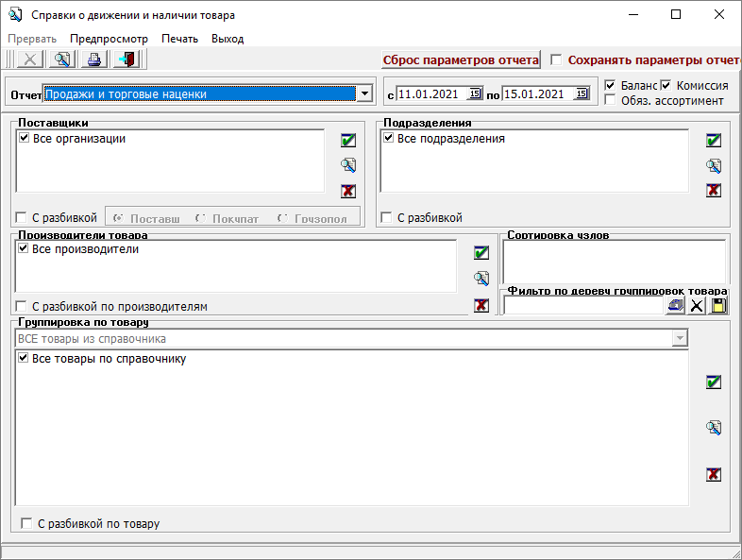Open the start date calendar picker
742x560 pixels.
point(475,93)
